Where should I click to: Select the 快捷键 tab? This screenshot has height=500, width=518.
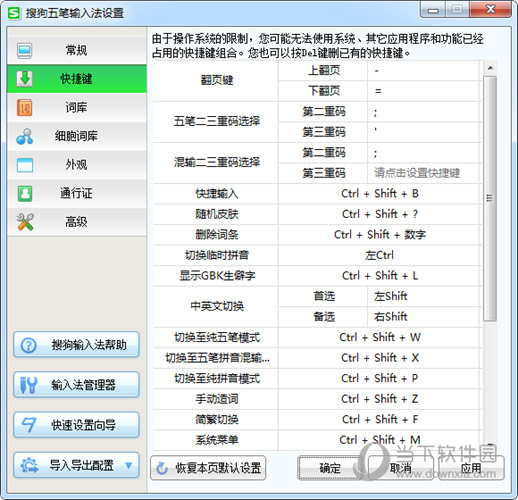click(x=77, y=79)
